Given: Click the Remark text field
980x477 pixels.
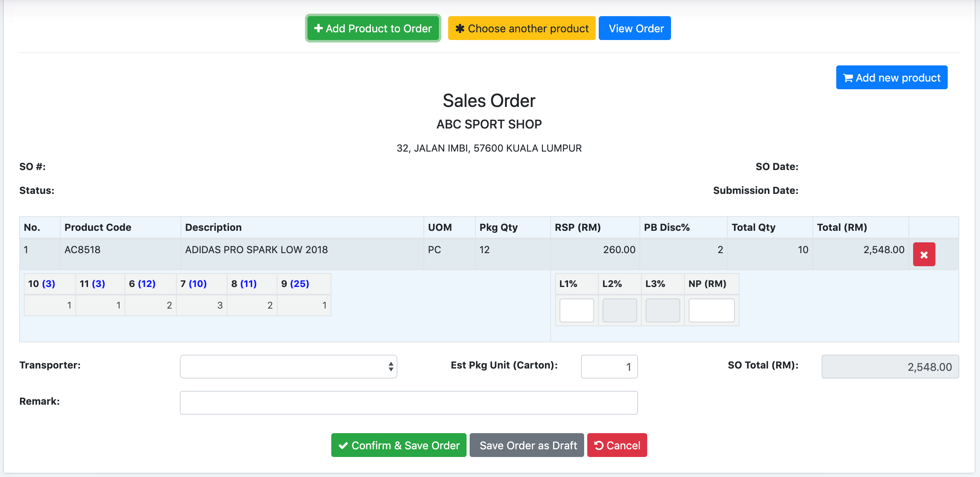Looking at the screenshot, I should coord(409,403).
